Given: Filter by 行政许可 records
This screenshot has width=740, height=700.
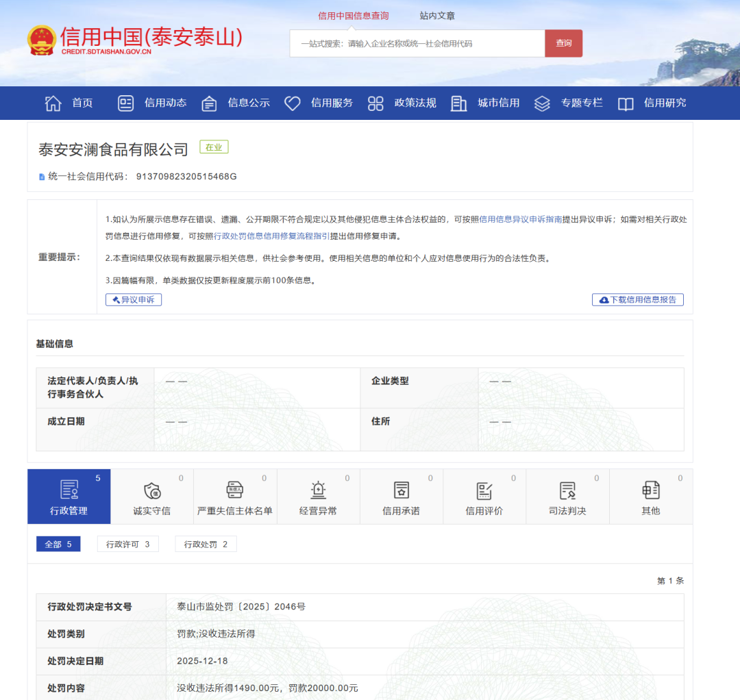Looking at the screenshot, I should click(128, 545).
